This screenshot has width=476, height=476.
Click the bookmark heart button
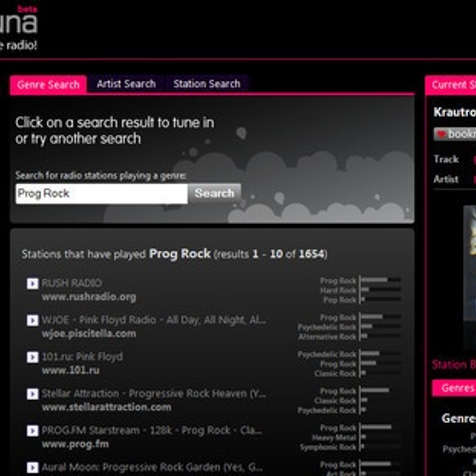(455, 134)
